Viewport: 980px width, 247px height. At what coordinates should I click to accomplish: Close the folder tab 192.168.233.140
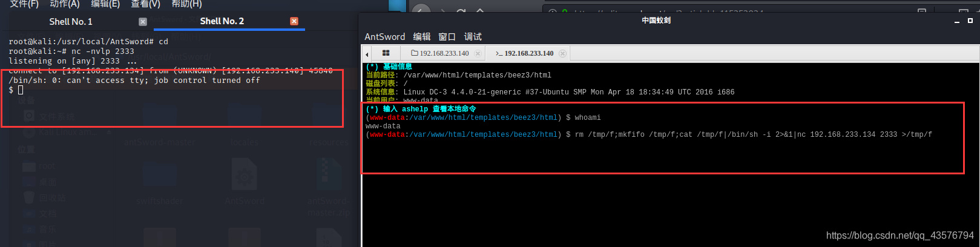coord(478,53)
